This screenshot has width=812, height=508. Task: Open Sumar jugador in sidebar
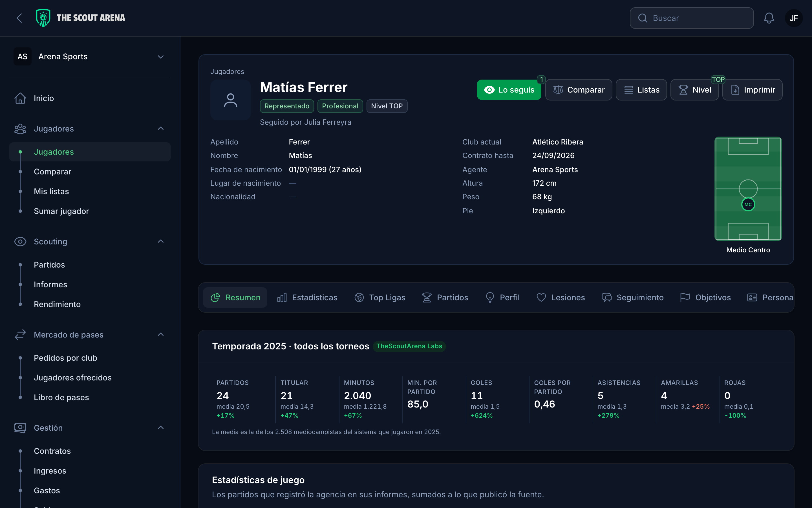90,211
